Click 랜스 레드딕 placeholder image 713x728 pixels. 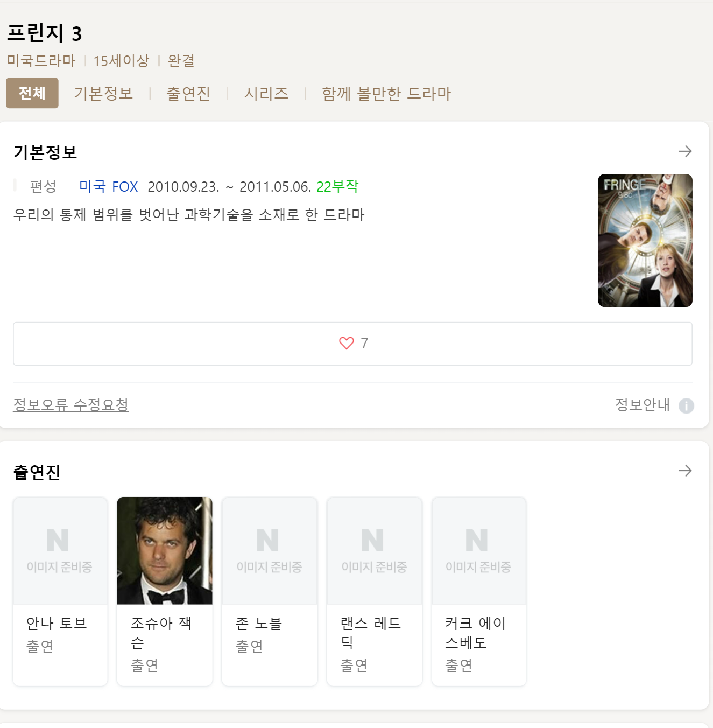(x=375, y=550)
